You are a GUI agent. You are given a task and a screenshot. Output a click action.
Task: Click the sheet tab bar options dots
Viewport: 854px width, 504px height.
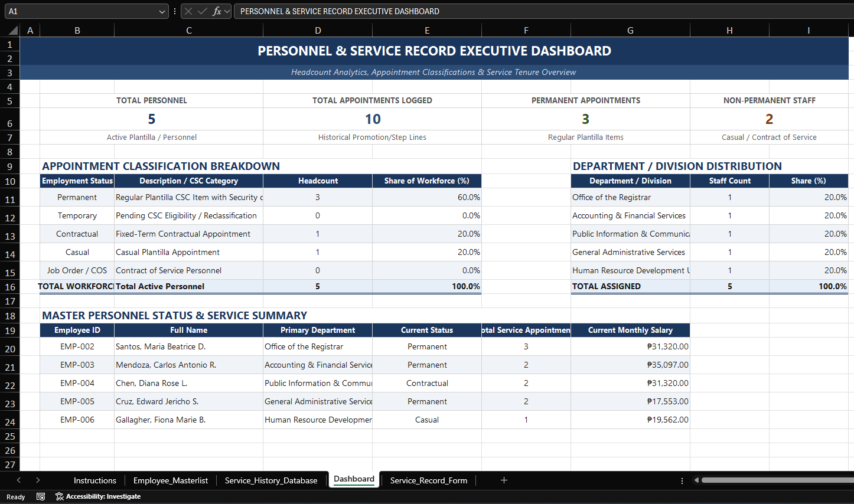point(682,480)
